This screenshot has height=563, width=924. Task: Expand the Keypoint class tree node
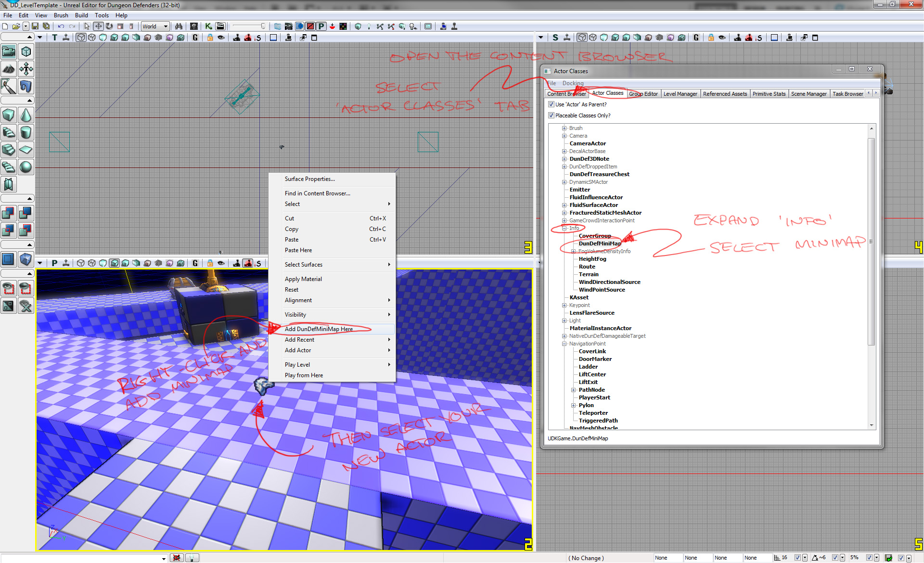564,305
